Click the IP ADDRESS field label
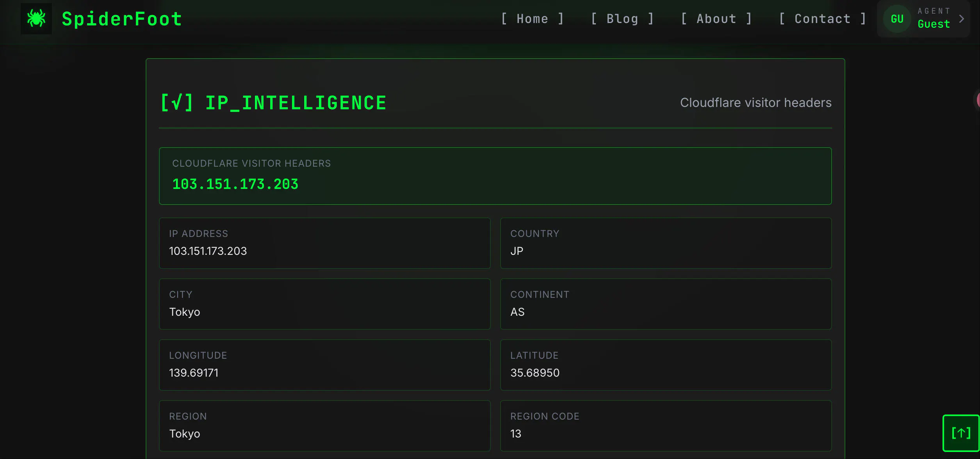Image resolution: width=980 pixels, height=459 pixels. (198, 234)
